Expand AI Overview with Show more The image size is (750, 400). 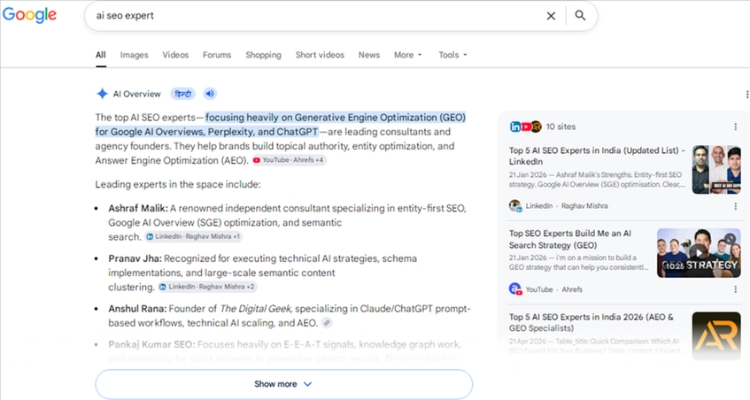[x=284, y=384]
